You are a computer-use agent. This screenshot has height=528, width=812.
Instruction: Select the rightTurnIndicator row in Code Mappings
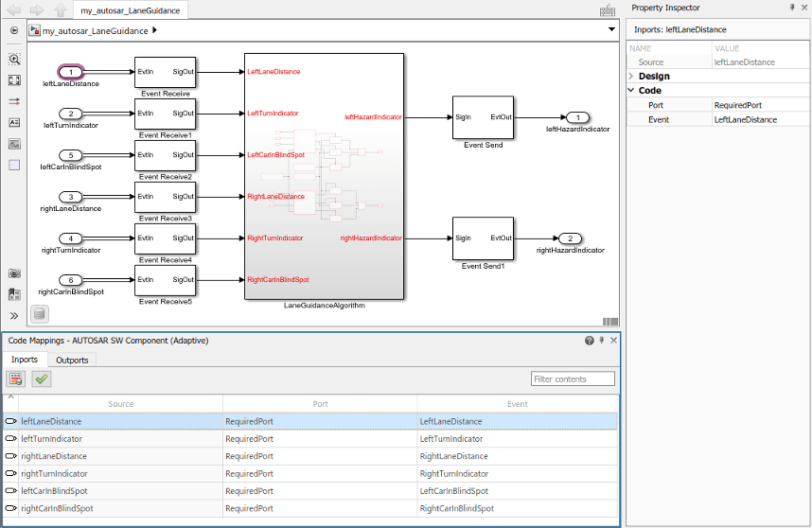(x=54, y=473)
